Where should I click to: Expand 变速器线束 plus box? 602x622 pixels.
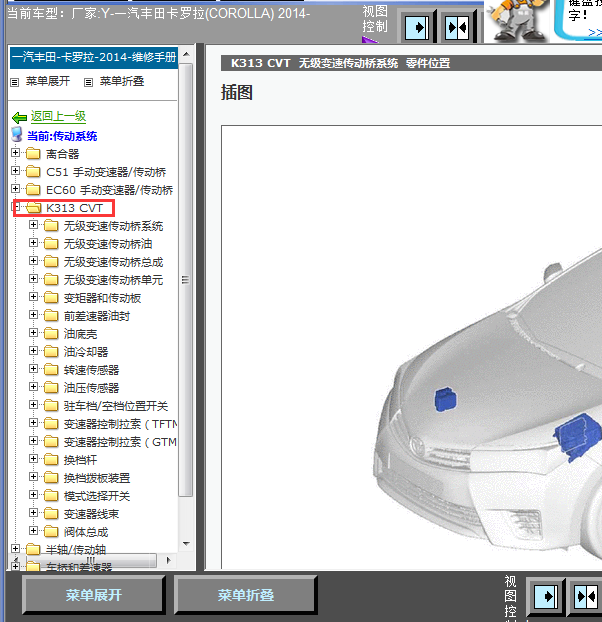(x=33, y=513)
